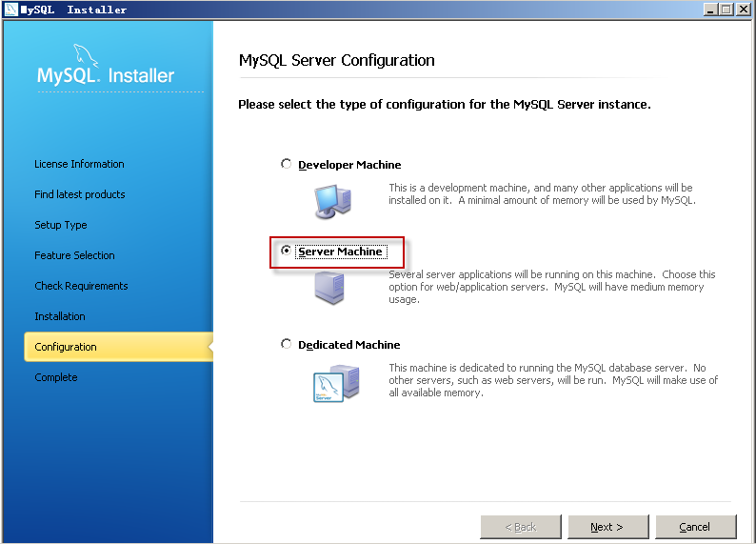
Task: Click the Dedicated Machine MySQL server icon
Action: click(336, 384)
